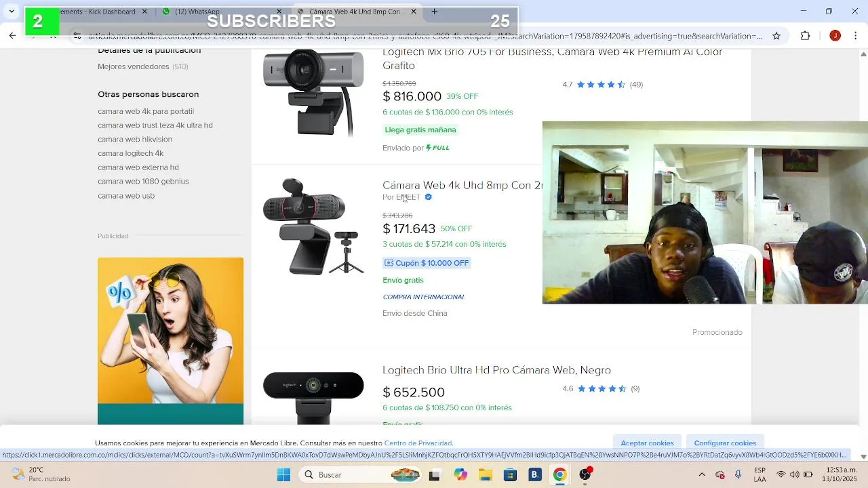Accept cookies with Aceptar cookies button
Viewport: 868px width, 488px height.
tap(647, 443)
